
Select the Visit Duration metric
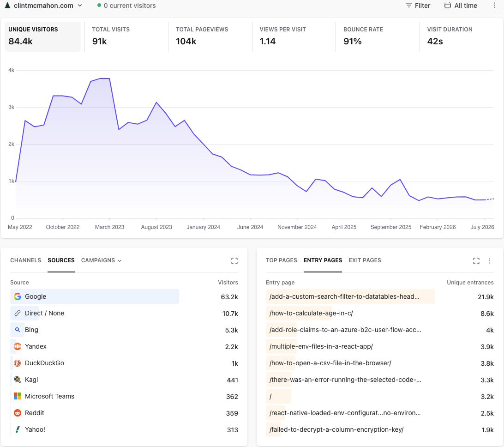[461, 36]
